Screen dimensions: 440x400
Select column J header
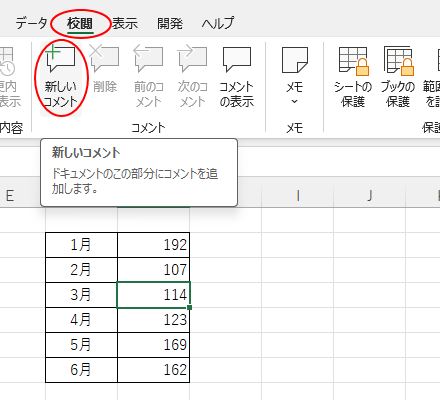point(369,196)
